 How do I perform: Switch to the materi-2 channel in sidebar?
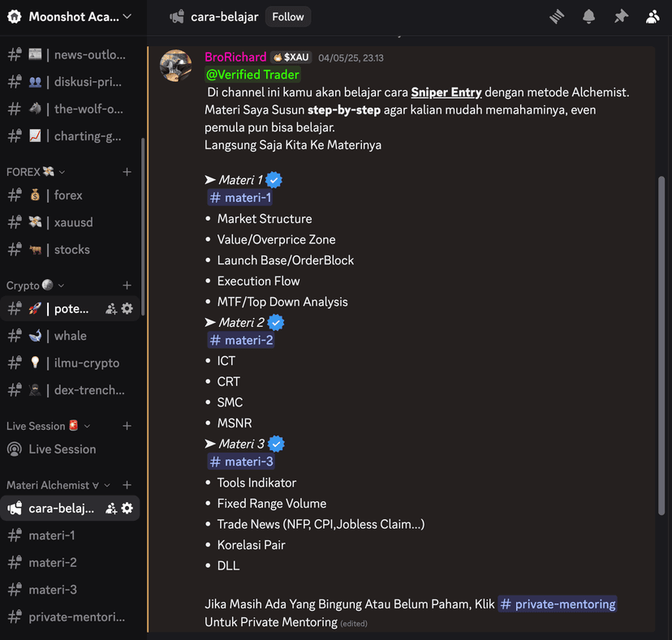53,562
